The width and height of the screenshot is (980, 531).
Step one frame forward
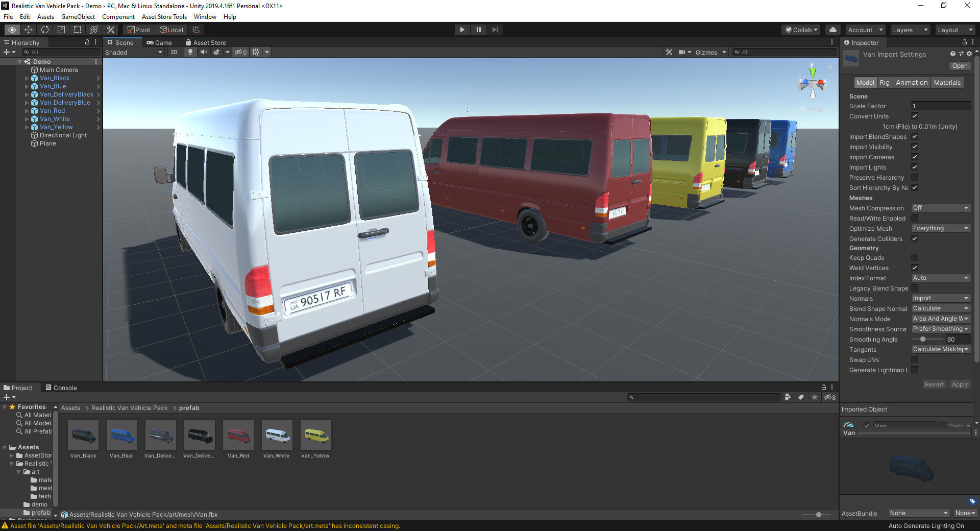495,30
